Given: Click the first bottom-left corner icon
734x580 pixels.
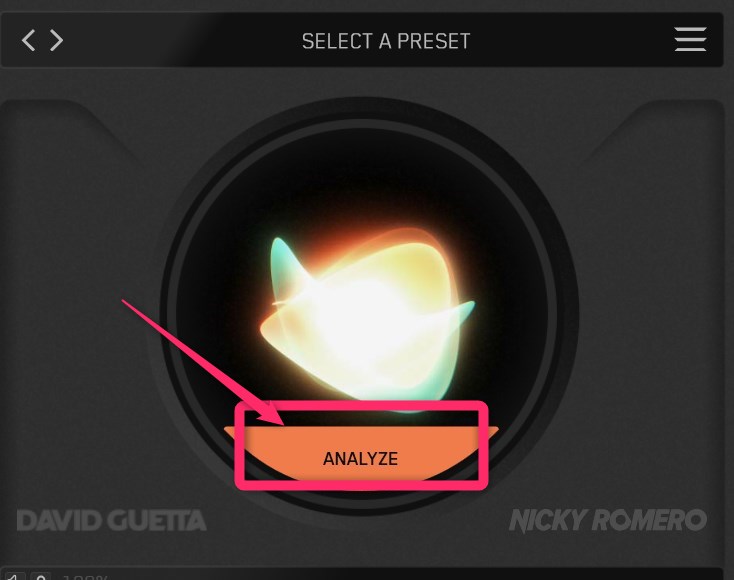Looking at the screenshot, I should (14, 576).
